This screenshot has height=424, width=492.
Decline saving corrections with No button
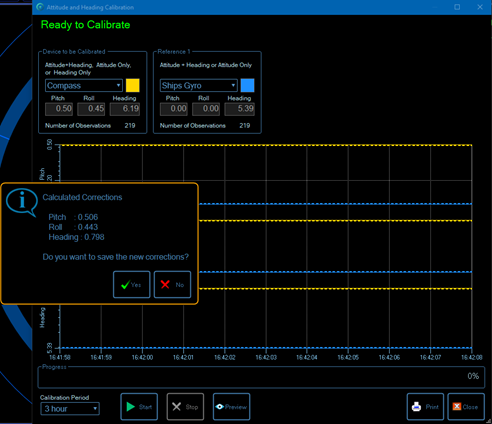click(172, 284)
